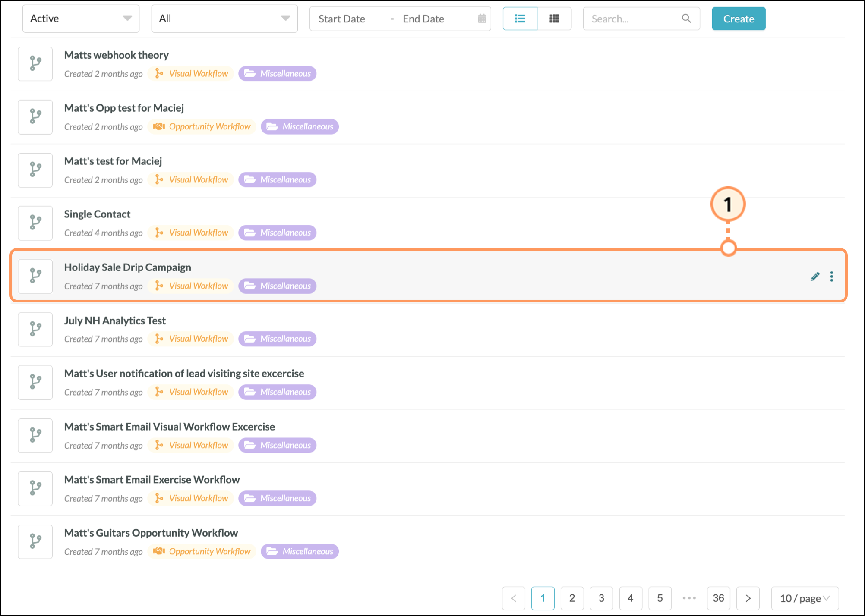Switch to list view
Image resolution: width=865 pixels, height=616 pixels.
pyautogui.click(x=520, y=19)
